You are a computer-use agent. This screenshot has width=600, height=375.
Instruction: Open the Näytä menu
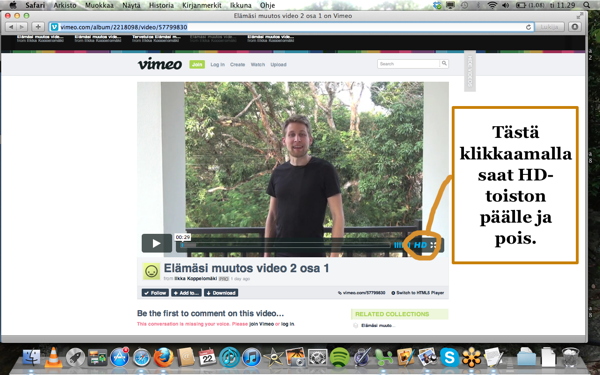(x=131, y=5)
